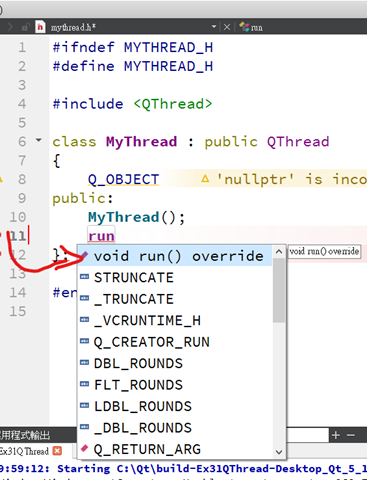Select 'void run() override' completion
Image resolution: width=367 pixels, height=480 pixels.
tap(175, 256)
